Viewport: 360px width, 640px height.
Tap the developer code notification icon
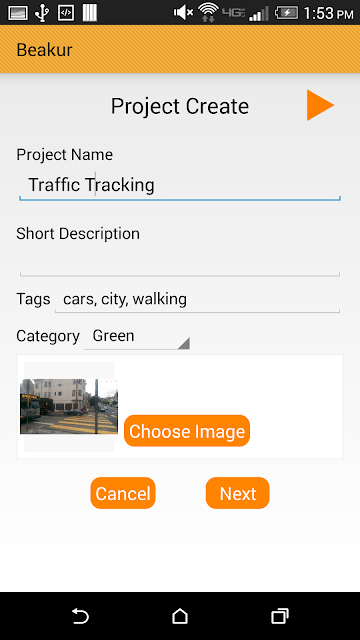[66, 13]
